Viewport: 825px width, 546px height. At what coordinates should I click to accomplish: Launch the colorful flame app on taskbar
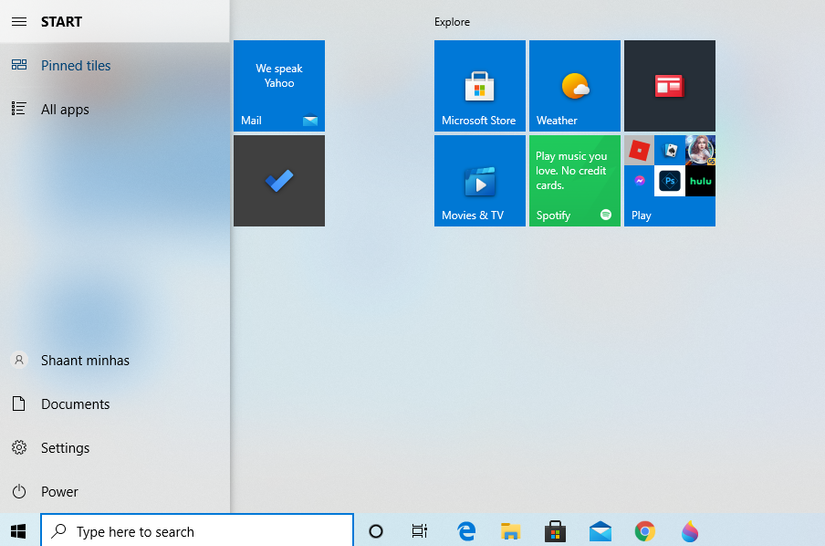click(x=689, y=531)
